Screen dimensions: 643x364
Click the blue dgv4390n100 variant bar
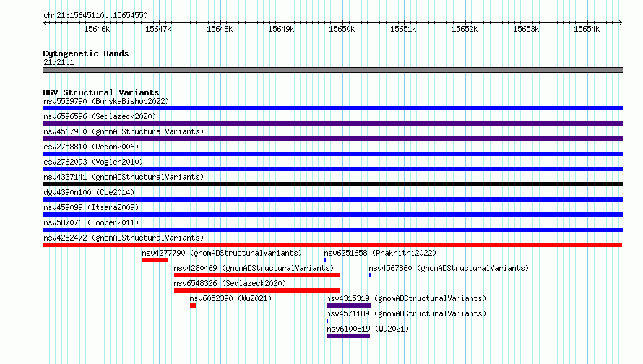pos(332,199)
